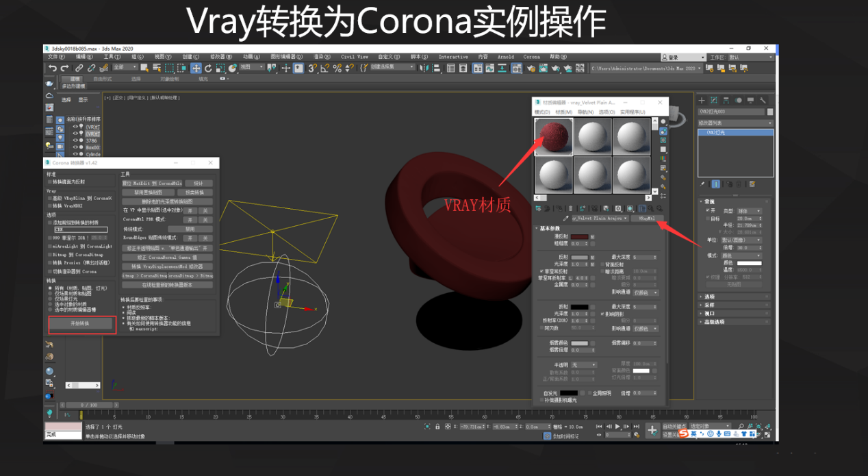Open the '全部' selection filter dropdown
This screenshot has height=476, width=868.
click(125, 68)
